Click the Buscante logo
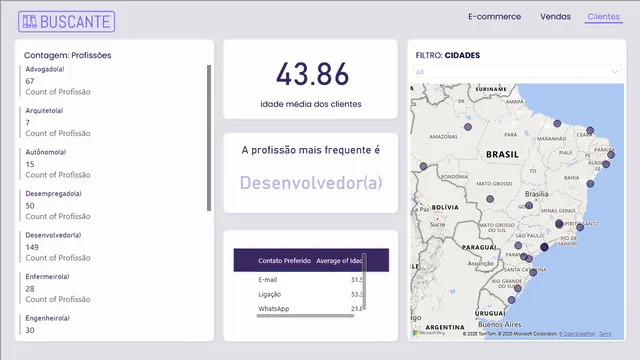This screenshot has height=360, width=640. click(67, 22)
